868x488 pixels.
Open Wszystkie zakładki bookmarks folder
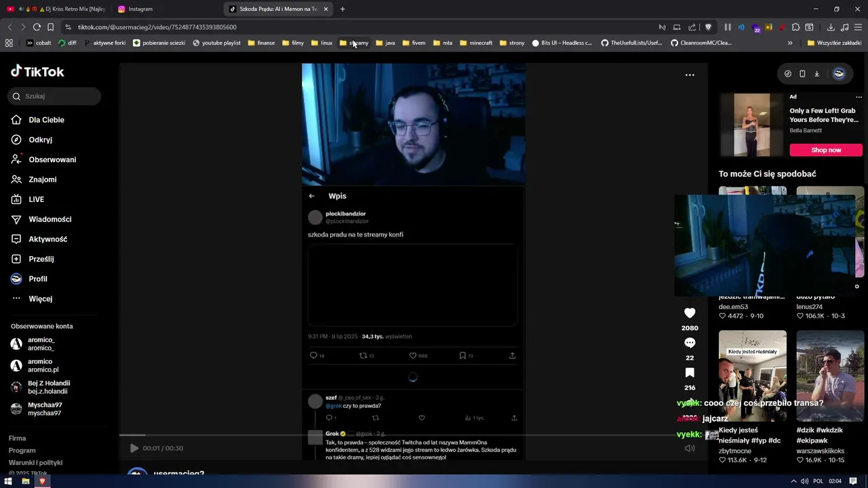[x=834, y=43]
